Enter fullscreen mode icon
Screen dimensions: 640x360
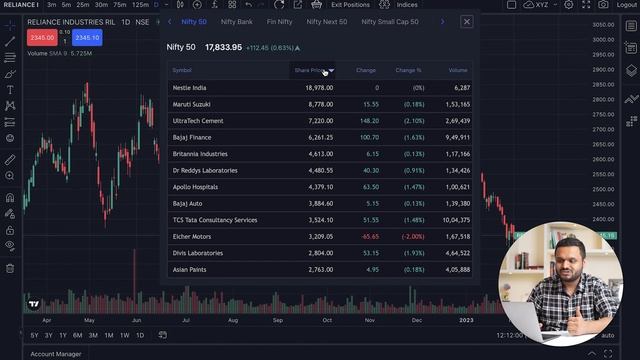pyautogui.click(x=586, y=5)
